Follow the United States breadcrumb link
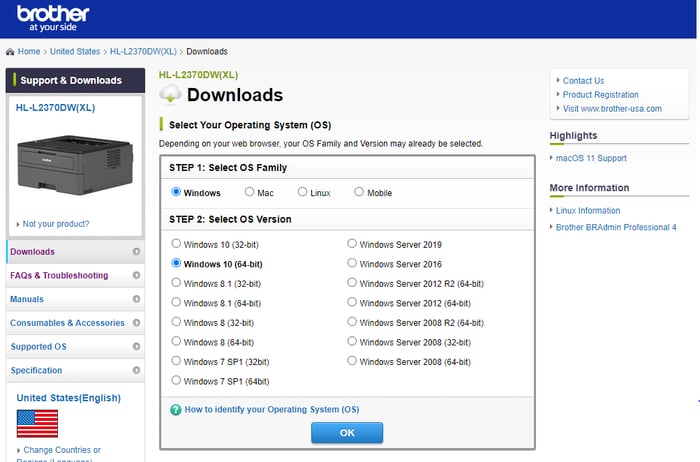700x462 pixels. [x=75, y=51]
